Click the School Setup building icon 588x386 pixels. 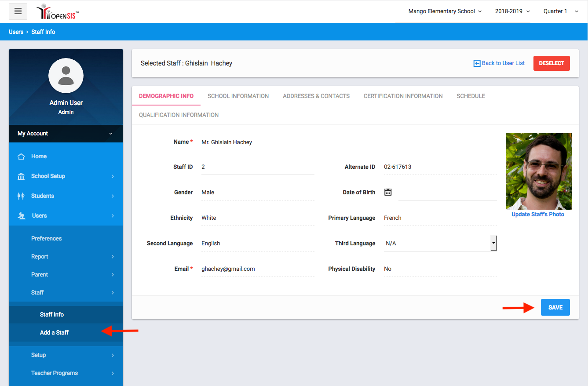coord(21,176)
